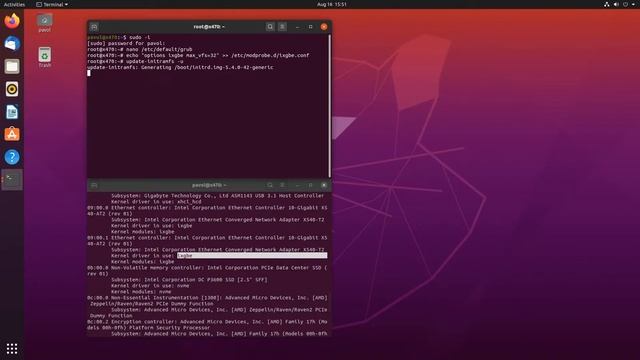Click the network icon in top bar
Screen dimensions: 640x360
[607, 4]
